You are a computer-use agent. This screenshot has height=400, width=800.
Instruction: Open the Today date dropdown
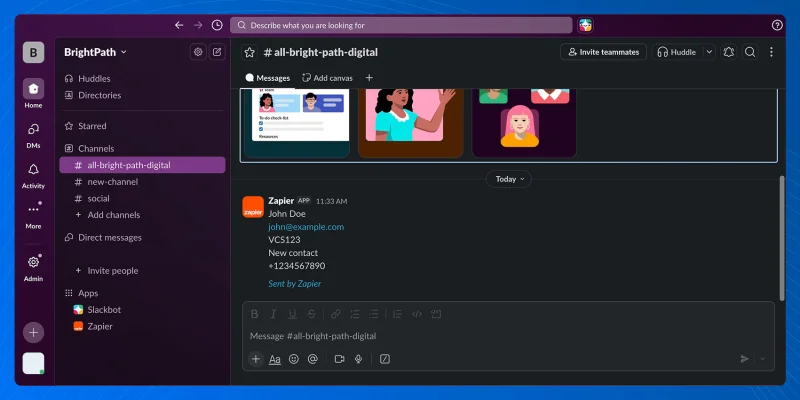tap(509, 179)
